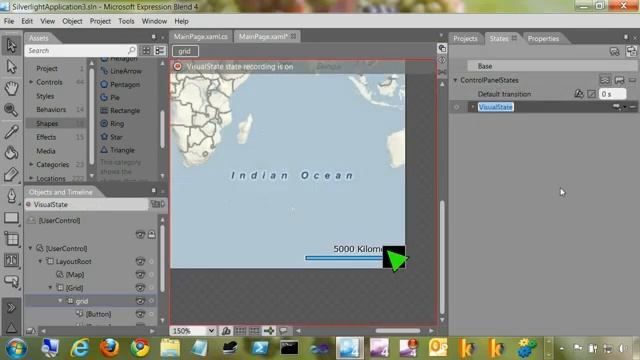Toggle visibility of LayoutRoot layer
This screenshot has height=360, width=640.
tap(140, 261)
